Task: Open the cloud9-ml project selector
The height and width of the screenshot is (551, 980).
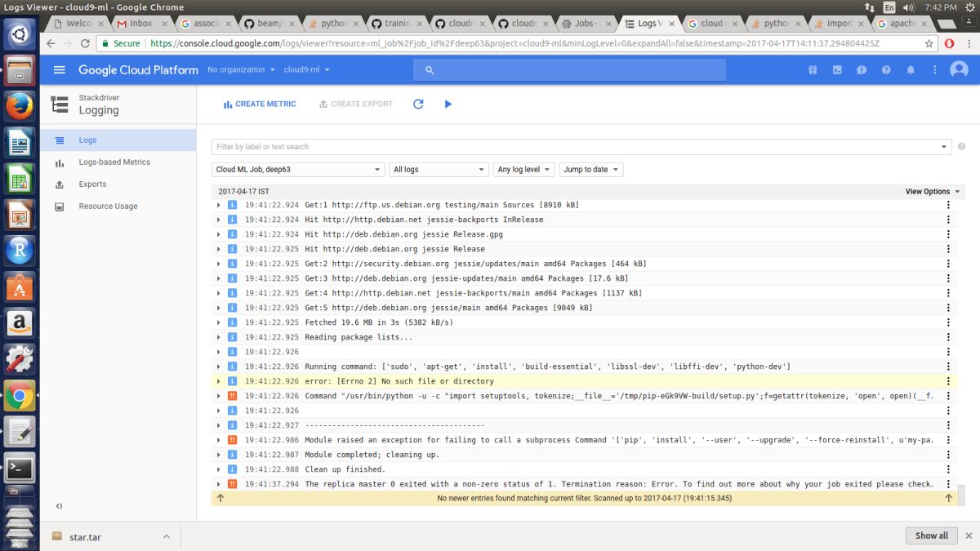Action: point(306,70)
